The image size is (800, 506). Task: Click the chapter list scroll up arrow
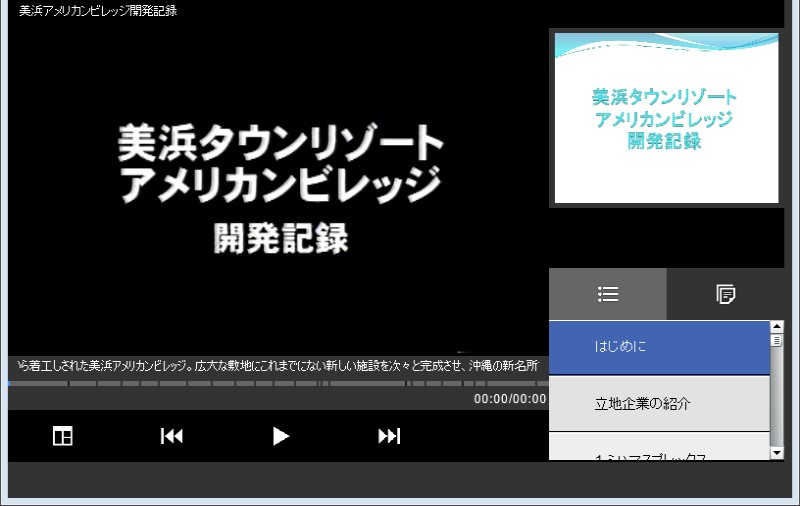(x=777, y=326)
